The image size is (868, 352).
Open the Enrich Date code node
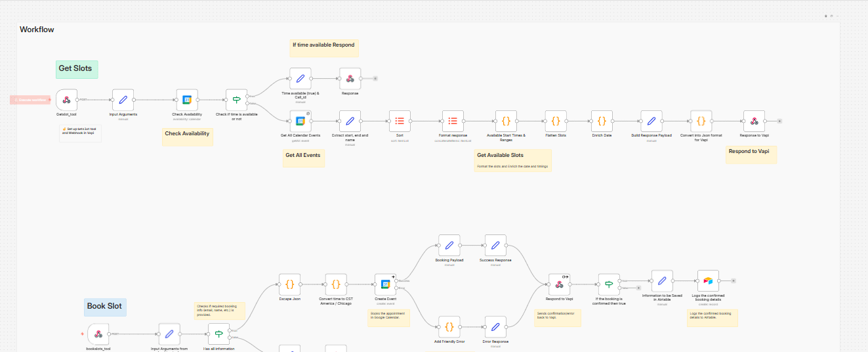click(x=602, y=121)
